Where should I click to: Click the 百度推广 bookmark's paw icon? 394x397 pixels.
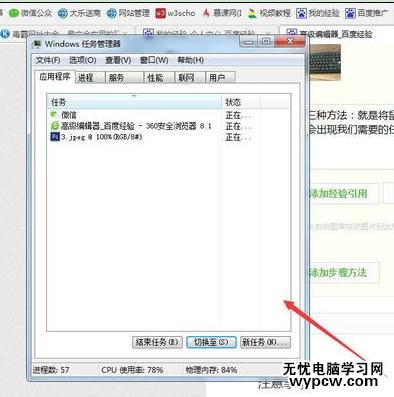tap(350, 13)
